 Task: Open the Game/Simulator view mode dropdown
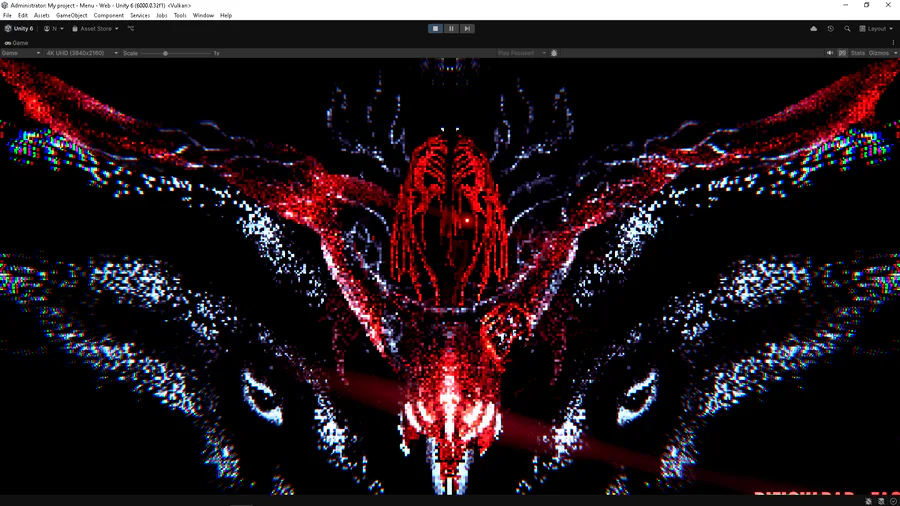tap(21, 53)
